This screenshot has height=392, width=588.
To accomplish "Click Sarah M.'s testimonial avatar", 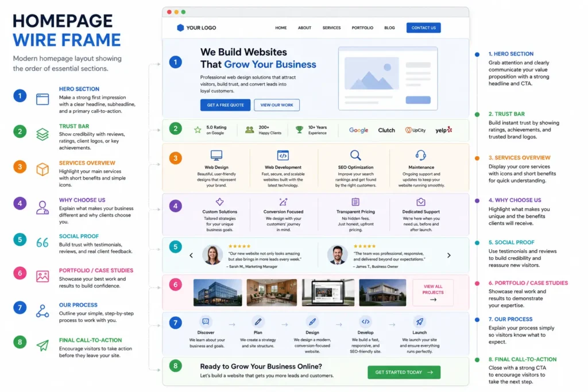I will coord(212,255).
